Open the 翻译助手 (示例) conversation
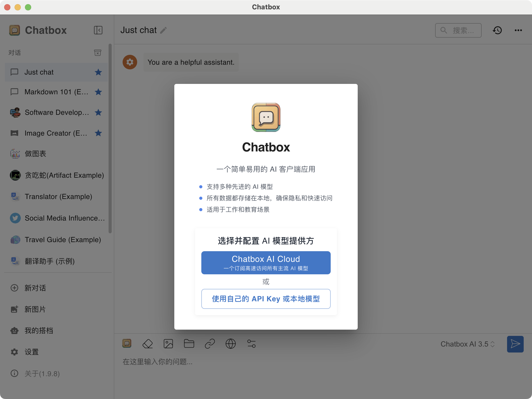532x399 pixels. pyautogui.click(x=56, y=261)
